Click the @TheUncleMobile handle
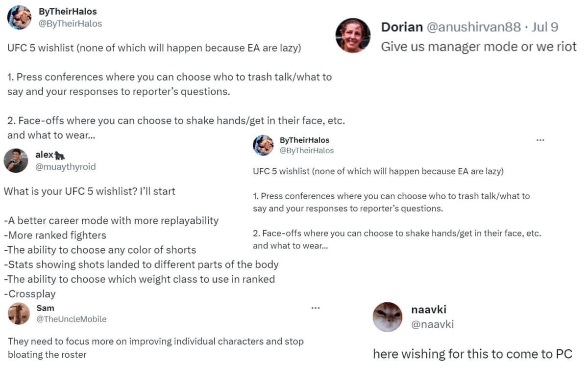 (x=72, y=319)
